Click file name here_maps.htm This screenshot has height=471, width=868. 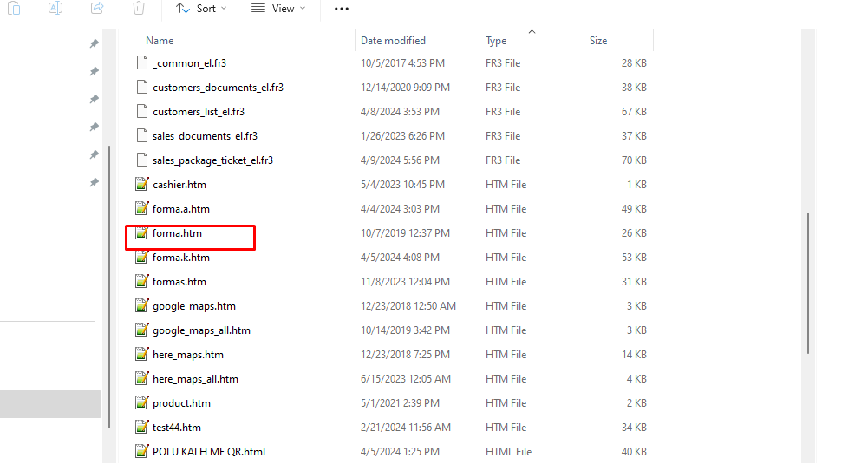[x=188, y=355]
